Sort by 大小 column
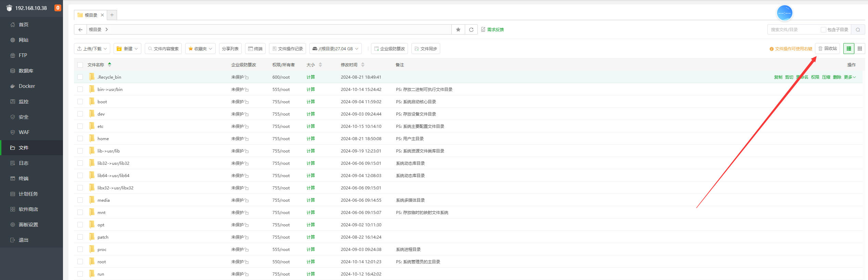Screen dimensions: 868x280 pos(314,65)
